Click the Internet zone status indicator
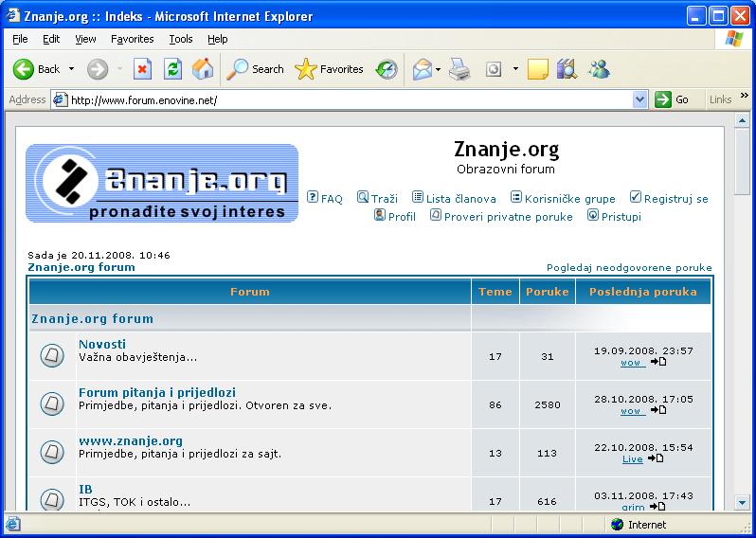 (x=639, y=525)
